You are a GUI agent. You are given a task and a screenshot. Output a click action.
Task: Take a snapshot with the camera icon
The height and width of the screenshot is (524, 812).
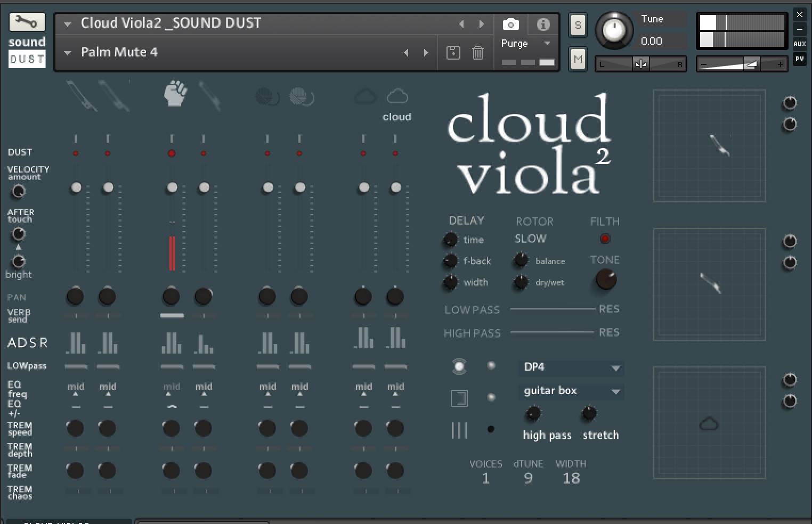pyautogui.click(x=510, y=24)
